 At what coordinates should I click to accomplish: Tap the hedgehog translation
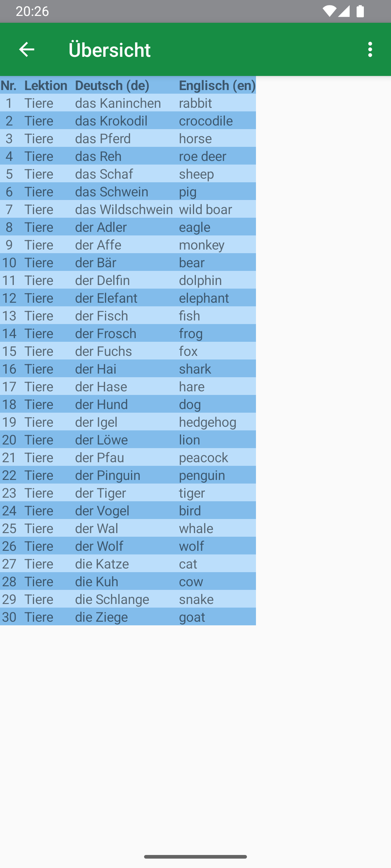coord(207,422)
